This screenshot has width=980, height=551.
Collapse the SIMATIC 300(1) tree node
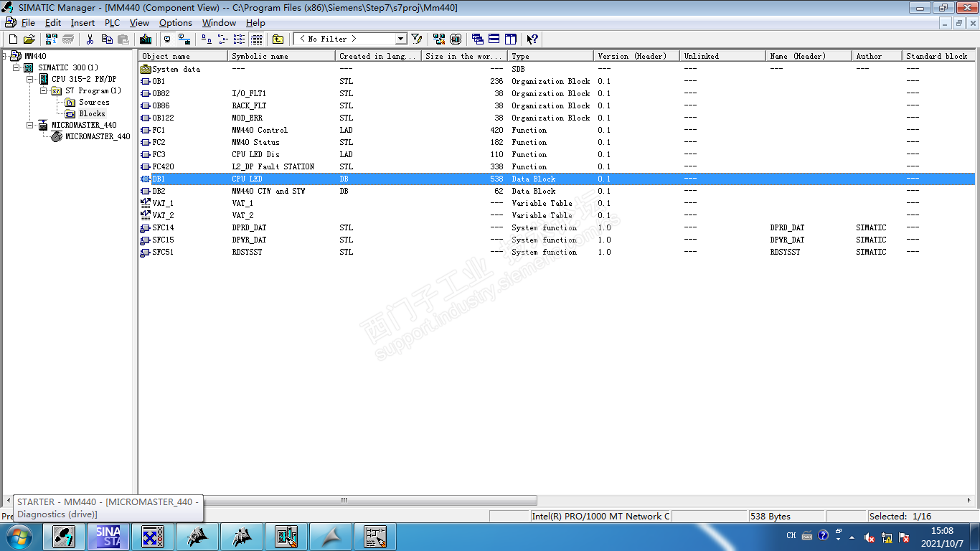17,67
